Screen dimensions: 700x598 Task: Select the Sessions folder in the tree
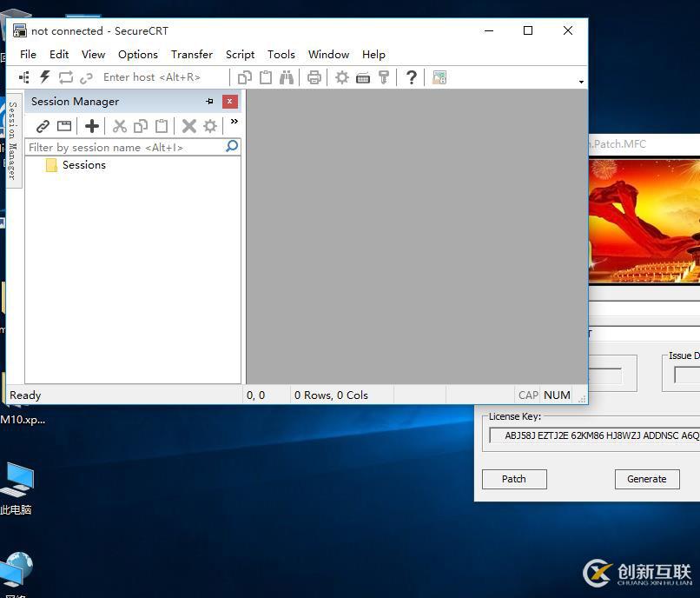[83, 164]
